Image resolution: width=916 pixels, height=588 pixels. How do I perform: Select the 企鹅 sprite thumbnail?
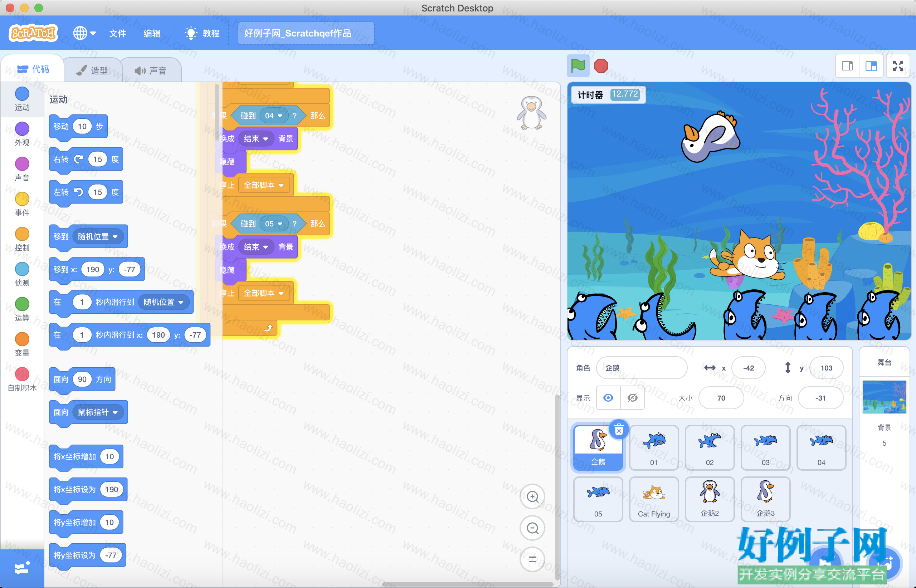click(598, 447)
